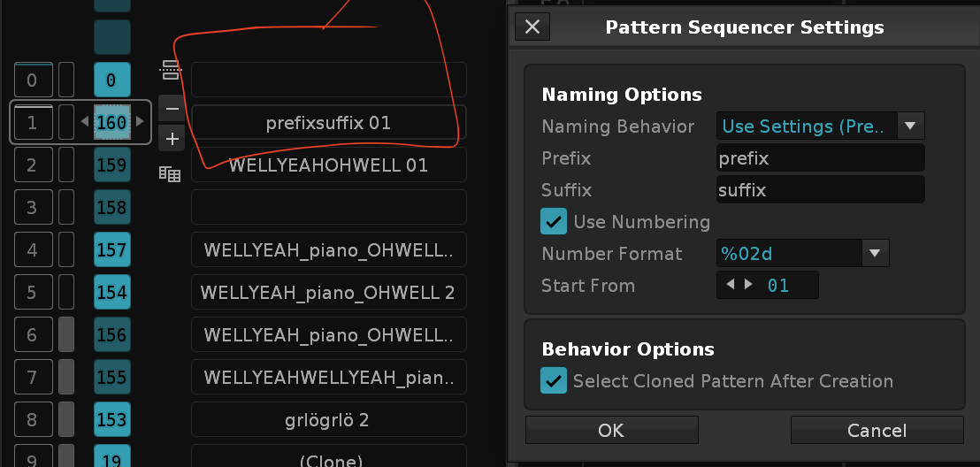This screenshot has width=980, height=467.
Task: Select the WELLYEAHOHWELL 01 pattern name
Action: pyautogui.click(x=329, y=165)
